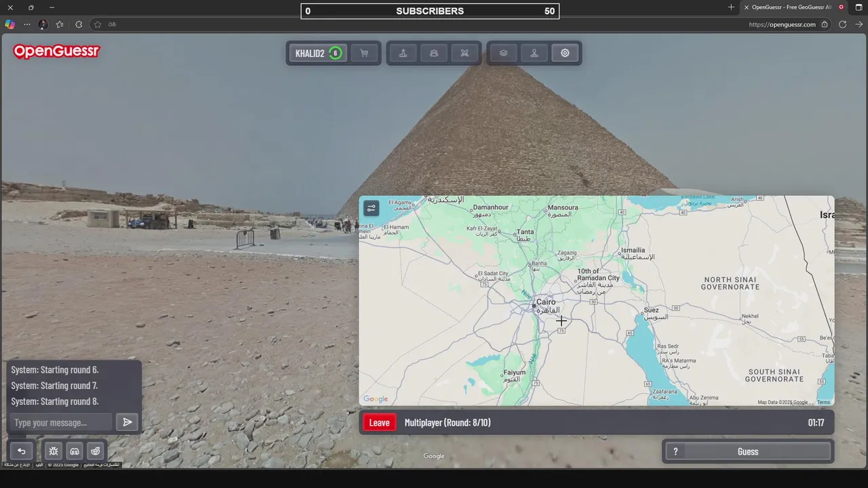The image size is (868, 488).
Task: Click the browser forward arrow
Action: point(859,24)
